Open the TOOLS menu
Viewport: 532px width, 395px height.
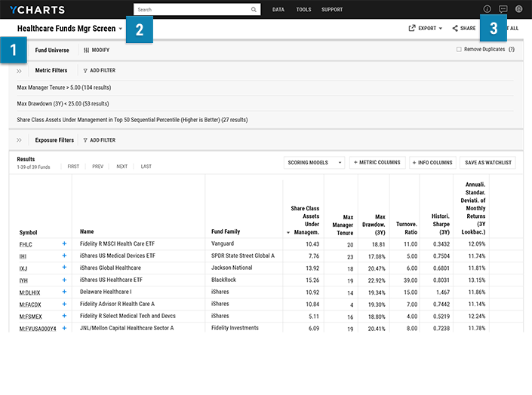tap(303, 10)
